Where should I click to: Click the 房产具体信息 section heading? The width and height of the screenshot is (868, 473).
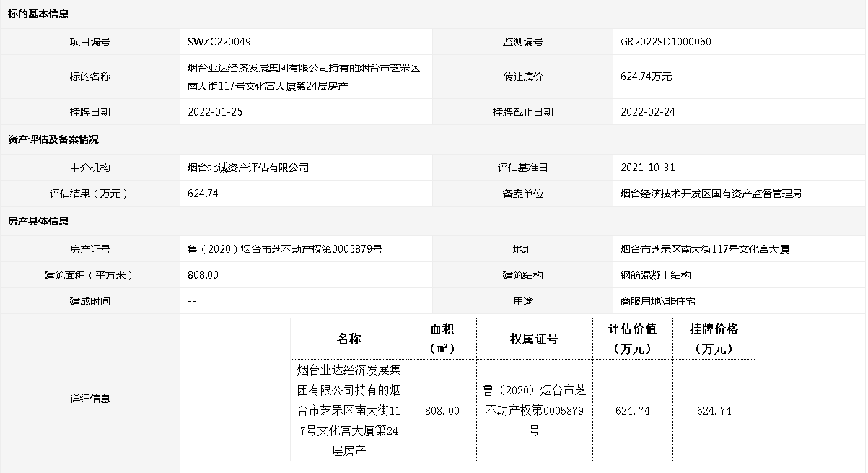click(38, 221)
